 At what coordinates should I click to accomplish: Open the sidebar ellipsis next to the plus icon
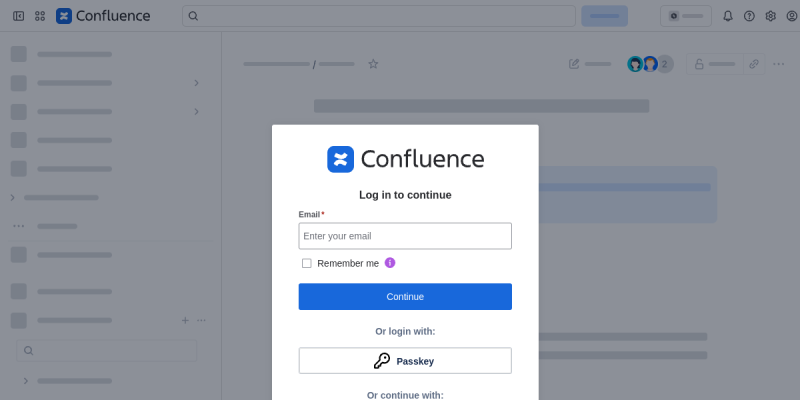pyautogui.click(x=202, y=320)
